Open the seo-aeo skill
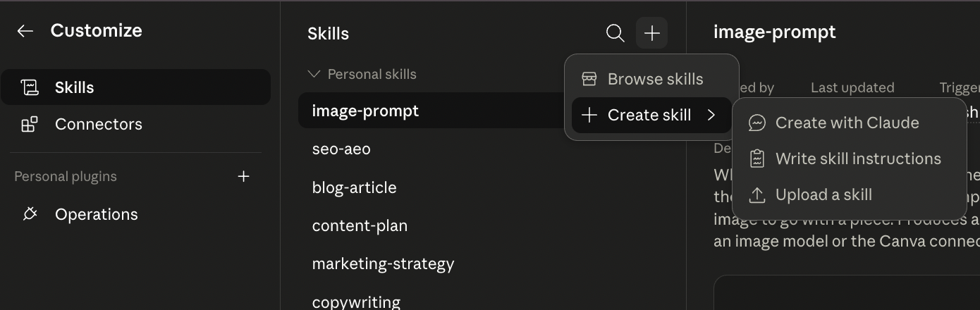 click(341, 149)
